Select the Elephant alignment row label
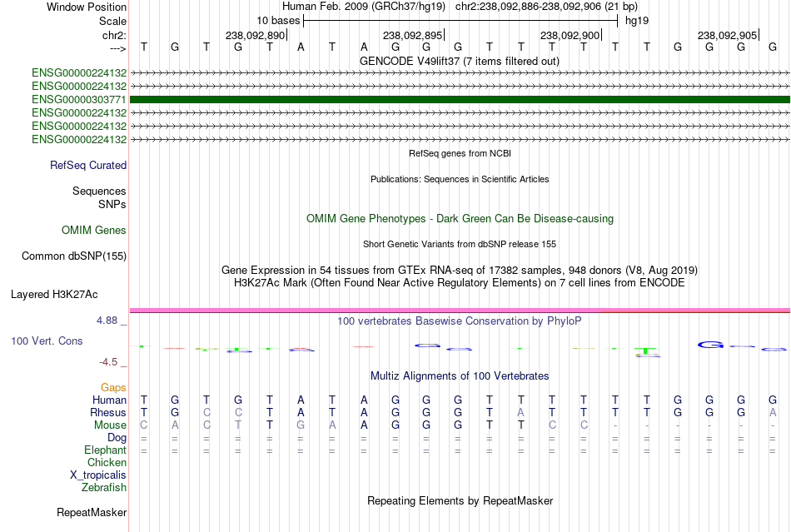The height and width of the screenshot is (532, 791). point(106,450)
